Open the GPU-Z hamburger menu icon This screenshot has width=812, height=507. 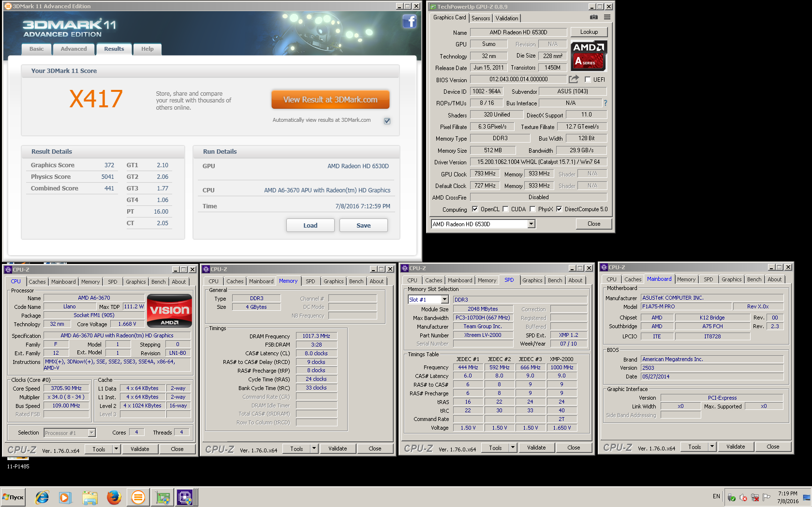[607, 17]
